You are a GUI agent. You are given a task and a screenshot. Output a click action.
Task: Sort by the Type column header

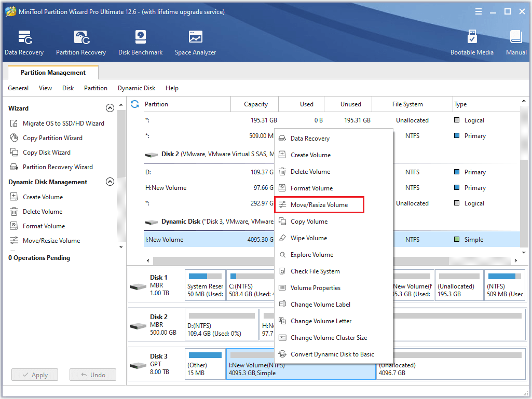pyautogui.click(x=486, y=104)
